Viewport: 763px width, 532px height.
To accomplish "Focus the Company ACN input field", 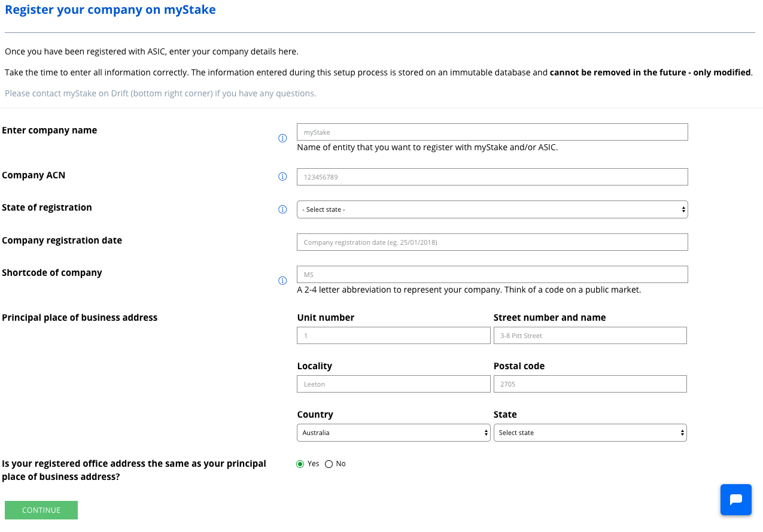I will coord(492,177).
